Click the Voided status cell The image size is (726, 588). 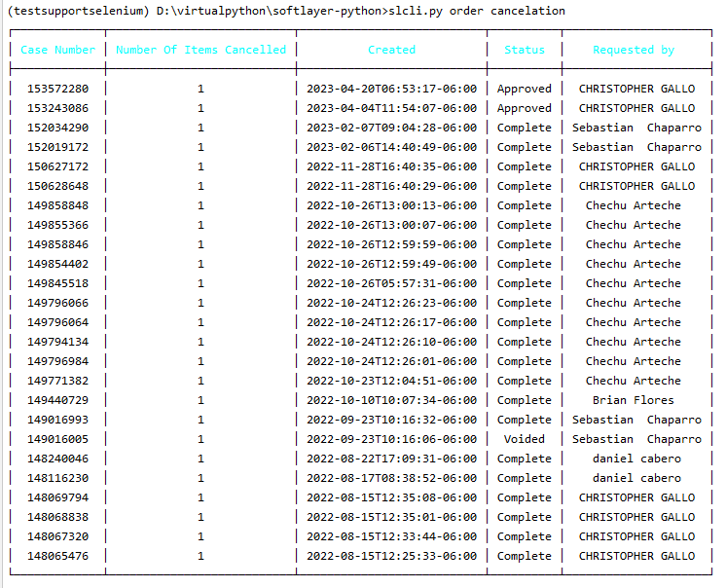click(525, 438)
